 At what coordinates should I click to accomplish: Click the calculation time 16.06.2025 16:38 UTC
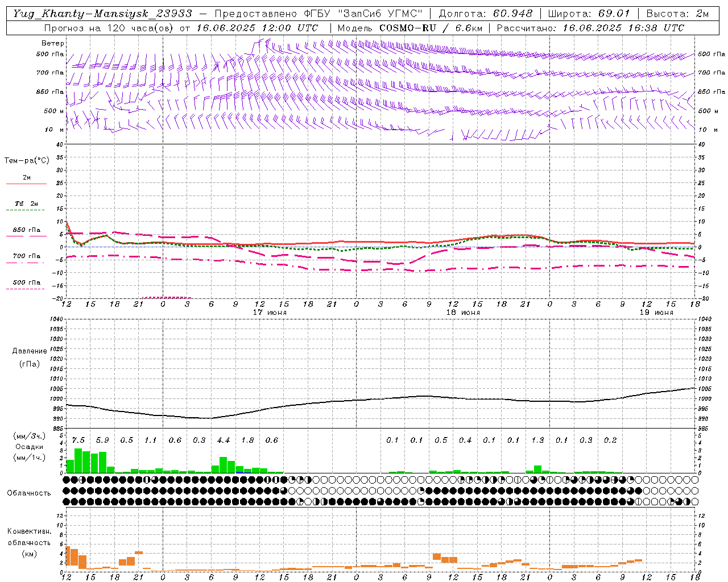coord(623,28)
